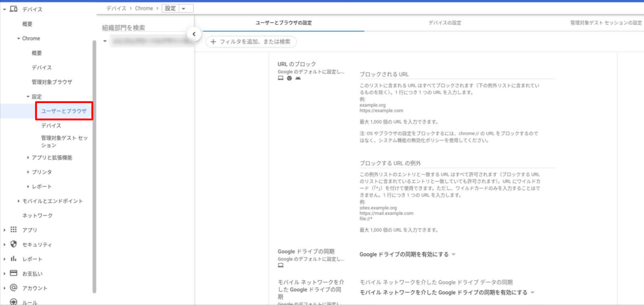Click the Google ドライブの同期 setting title
This screenshot has width=644, height=305.
click(306, 251)
